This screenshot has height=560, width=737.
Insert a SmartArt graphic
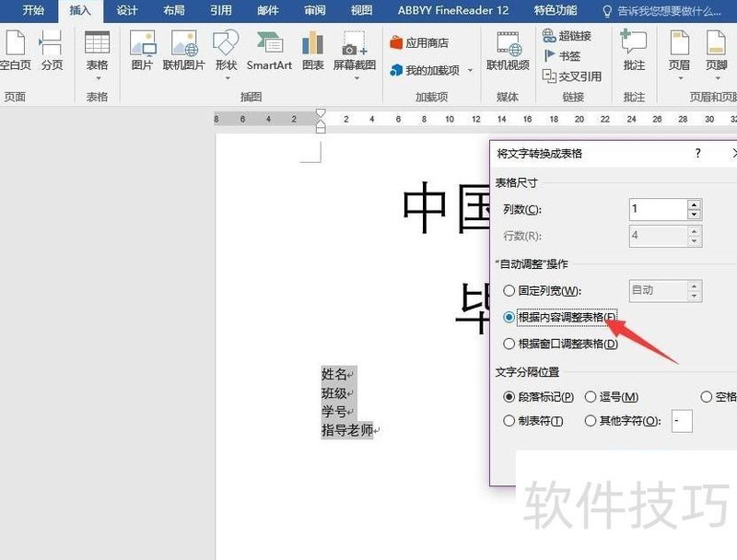click(269, 50)
